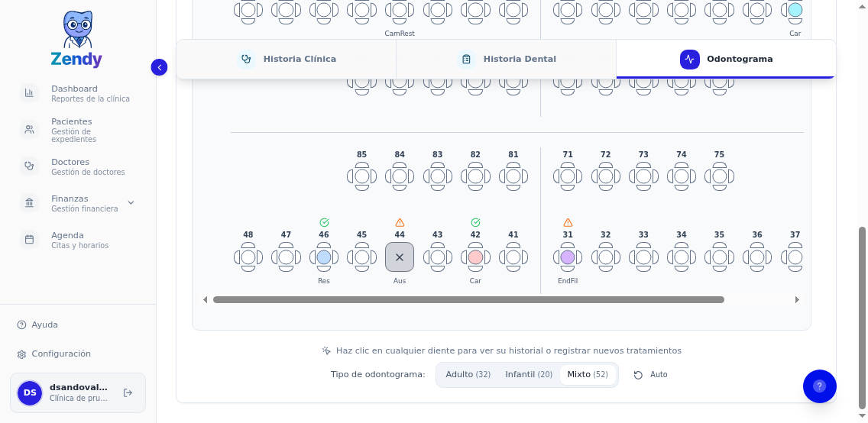The height and width of the screenshot is (423, 868).
Task: Select Mixto (52) odontogram type
Action: 588,374
